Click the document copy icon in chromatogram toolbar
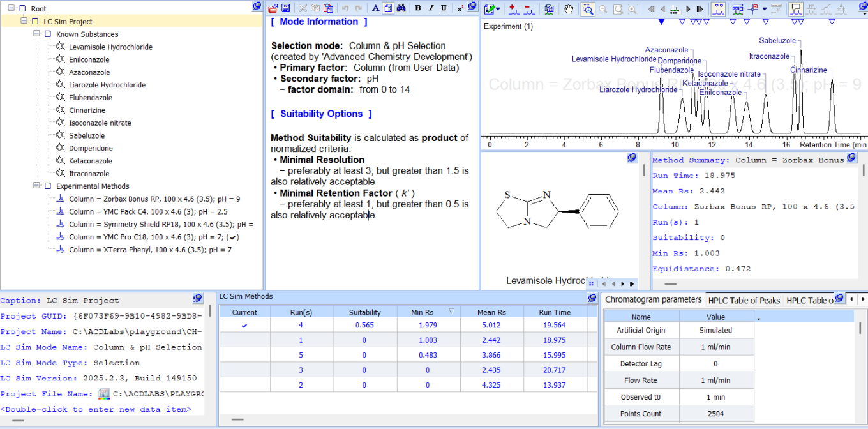The height and width of the screenshot is (429, 868). click(549, 9)
